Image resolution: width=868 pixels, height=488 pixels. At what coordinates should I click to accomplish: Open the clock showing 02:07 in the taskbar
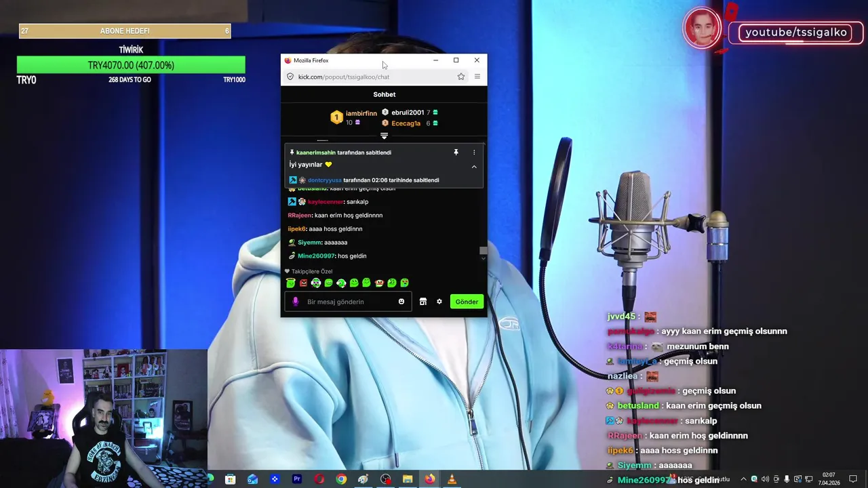coord(829,479)
